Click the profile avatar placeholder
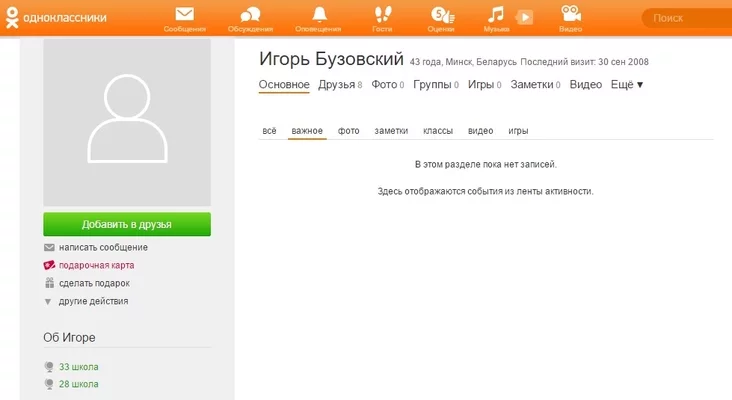 127,123
